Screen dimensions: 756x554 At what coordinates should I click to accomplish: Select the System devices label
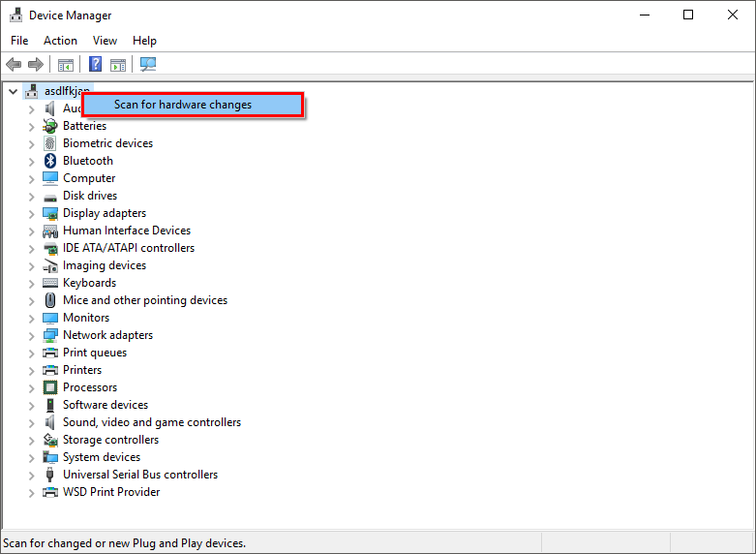(x=102, y=457)
